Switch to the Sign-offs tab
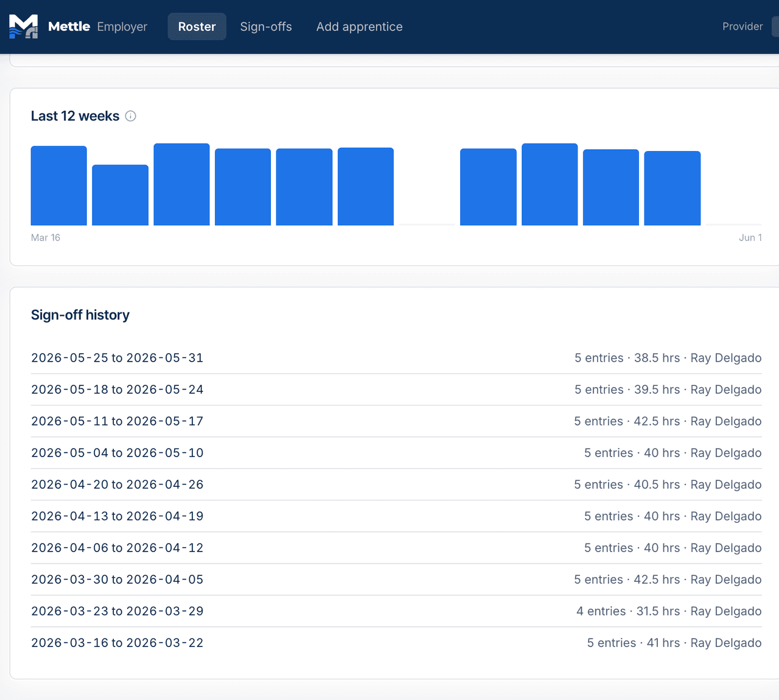 pos(266,27)
